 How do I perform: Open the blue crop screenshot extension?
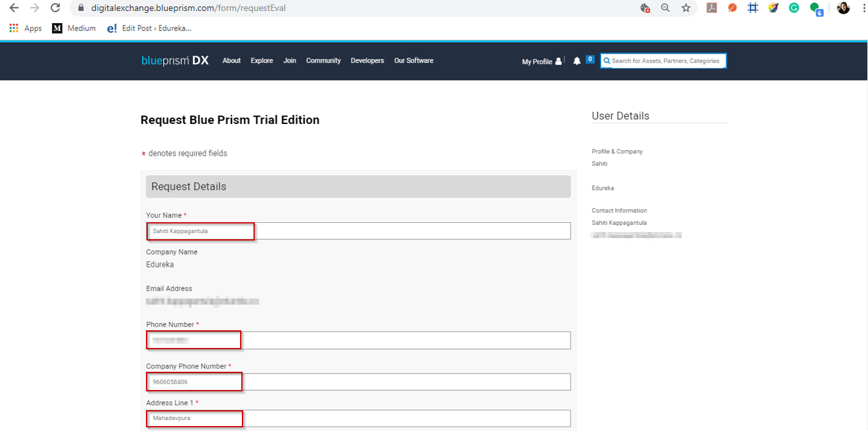click(753, 8)
